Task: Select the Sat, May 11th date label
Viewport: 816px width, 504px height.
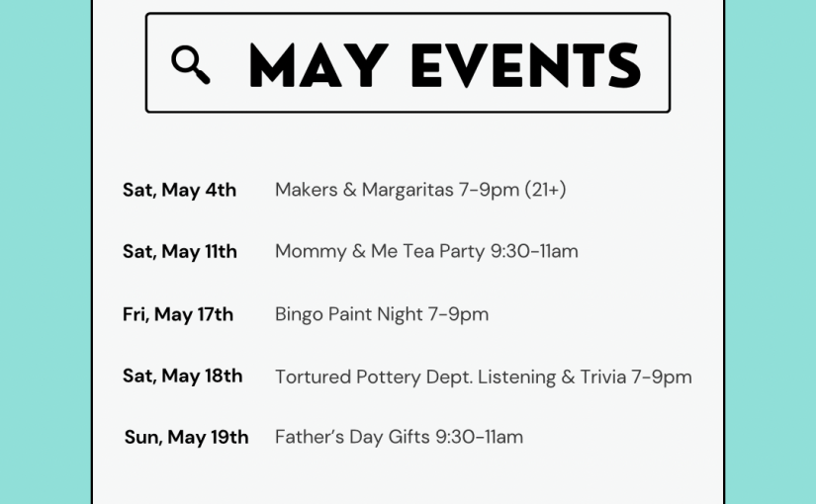Action: pos(180,252)
